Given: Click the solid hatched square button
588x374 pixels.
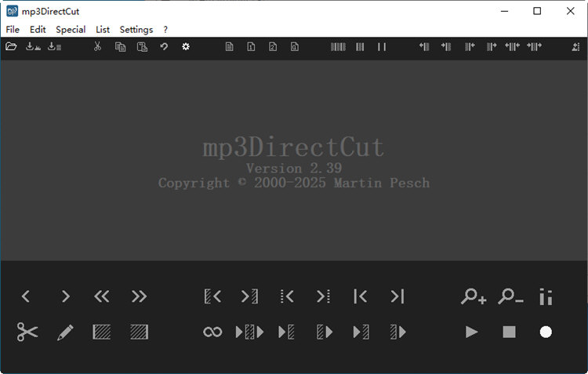Looking at the screenshot, I should point(139,332).
